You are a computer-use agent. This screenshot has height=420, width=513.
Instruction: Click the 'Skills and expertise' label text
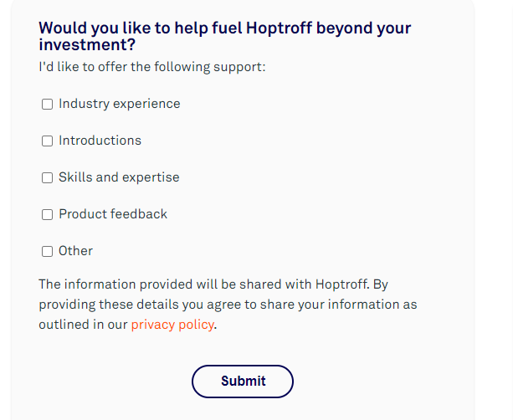coord(119,177)
